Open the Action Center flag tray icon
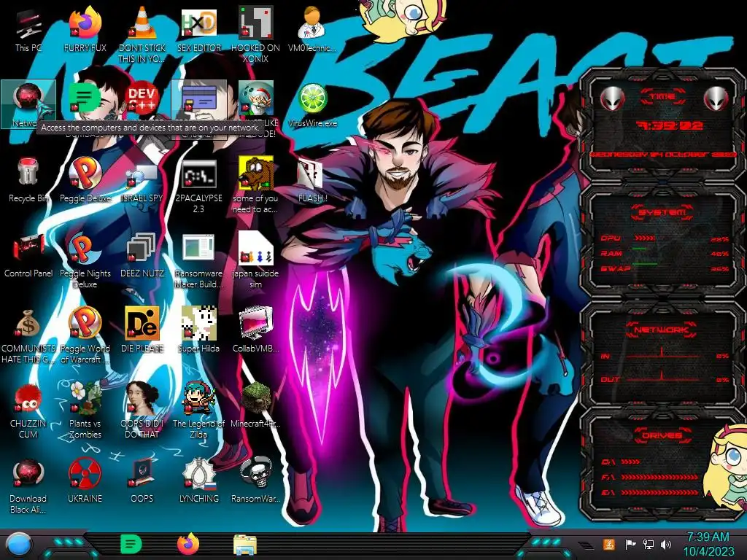Image resolution: width=747 pixels, height=560 pixels. pyautogui.click(x=630, y=544)
